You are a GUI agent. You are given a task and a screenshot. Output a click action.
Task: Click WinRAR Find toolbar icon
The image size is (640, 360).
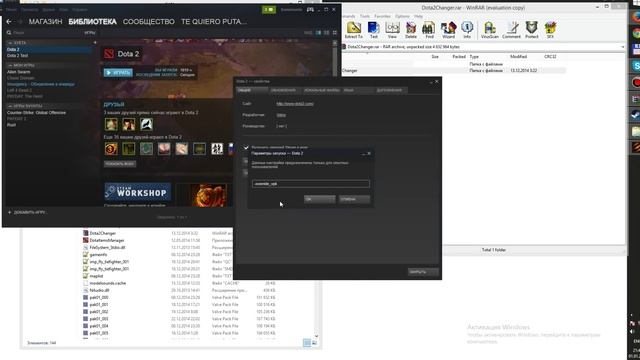point(429,30)
